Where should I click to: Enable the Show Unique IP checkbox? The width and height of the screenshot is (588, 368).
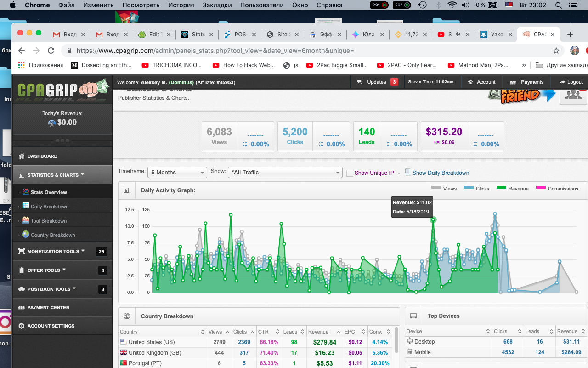(x=350, y=173)
